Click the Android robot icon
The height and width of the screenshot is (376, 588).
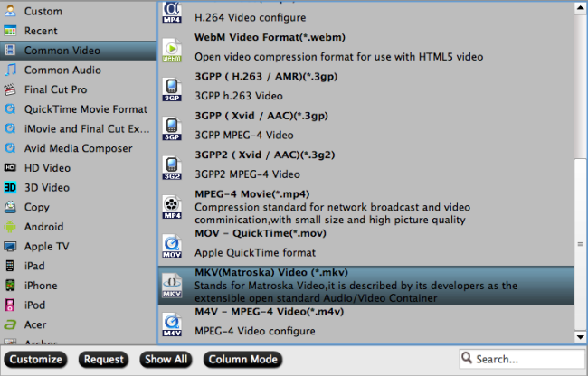(10, 227)
